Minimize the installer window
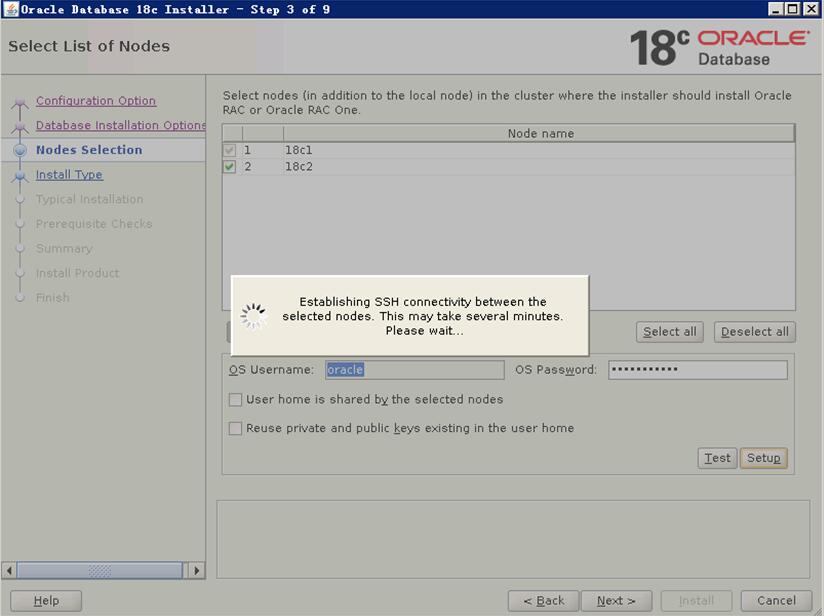Screen dimensions: 824x616 click(x=776, y=9)
